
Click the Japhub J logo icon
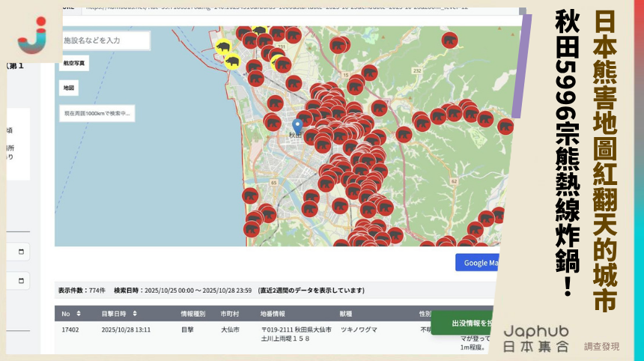33,35
